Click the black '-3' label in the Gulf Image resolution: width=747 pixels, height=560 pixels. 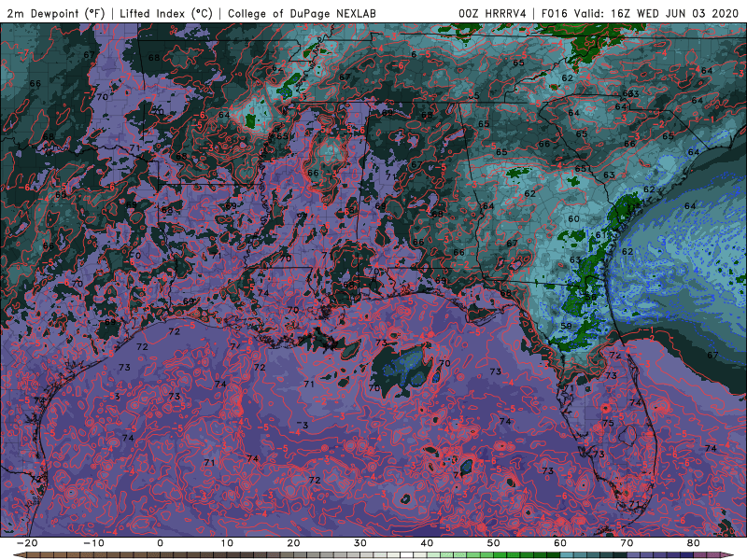303,425
